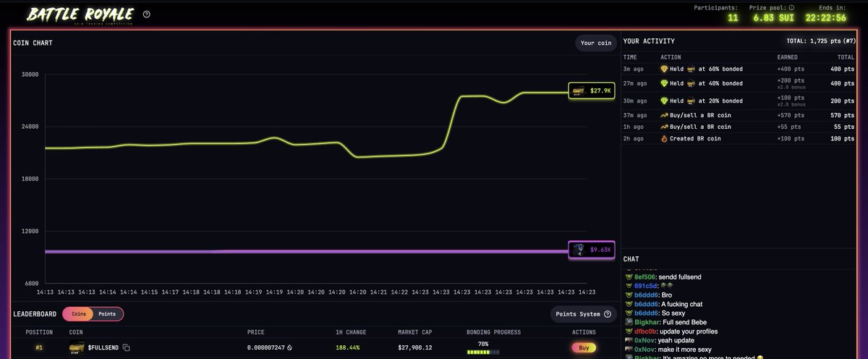Click avatar beside 'make it more sexy' message
Image resolution: width=868 pixels, height=359 pixels.
click(x=628, y=349)
